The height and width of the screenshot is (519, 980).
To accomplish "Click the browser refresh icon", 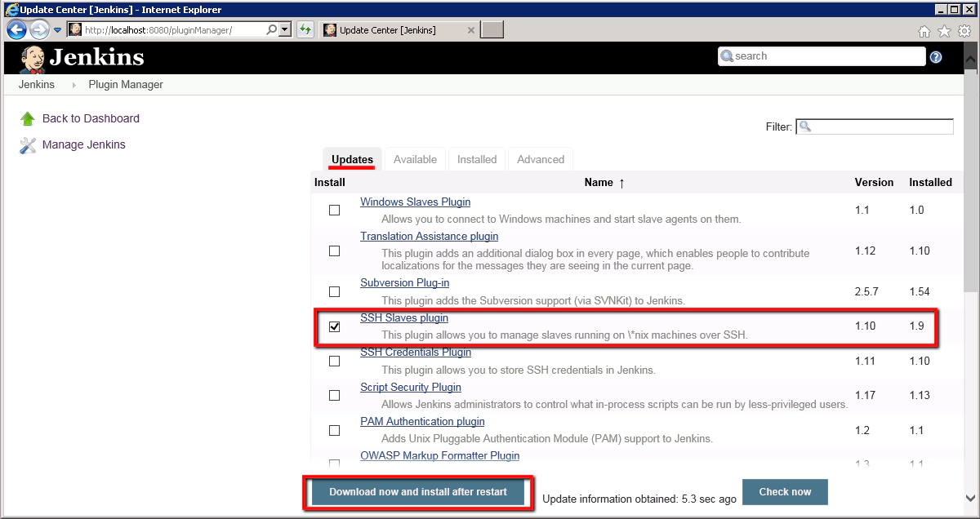I will click(x=305, y=30).
